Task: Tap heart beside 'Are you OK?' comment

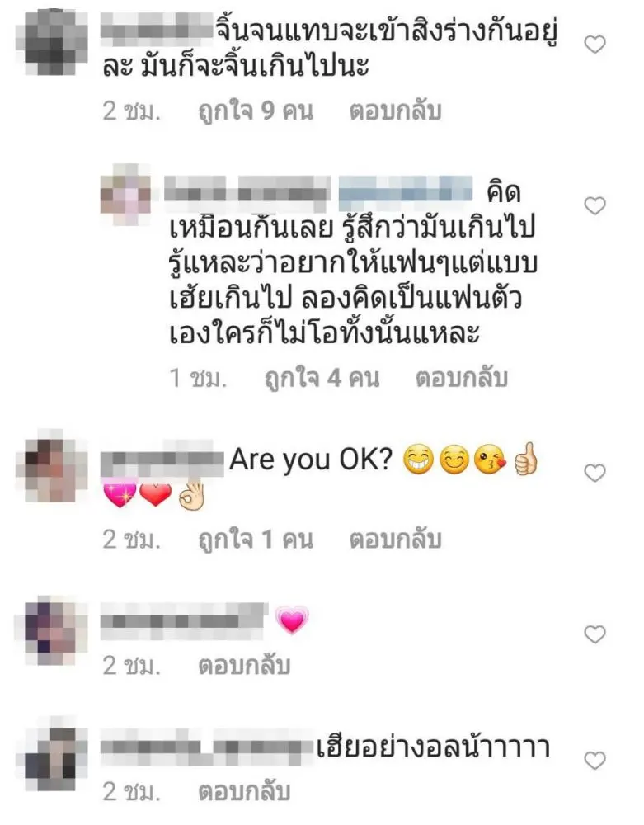Action: (x=595, y=473)
